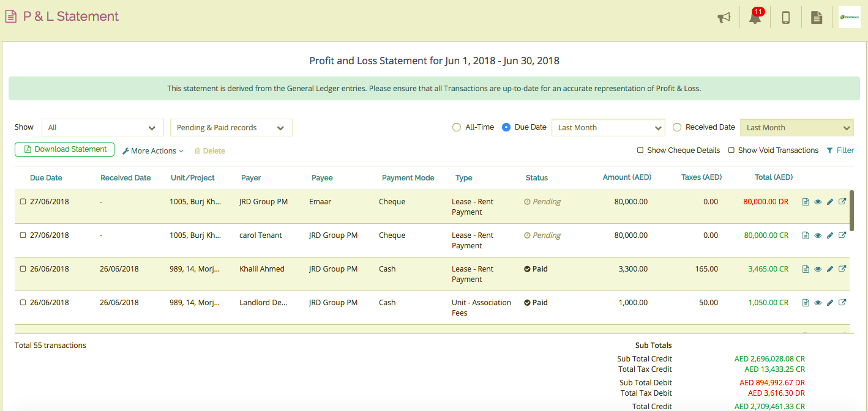The width and height of the screenshot is (868, 411).
Task: Open the Due Date Last Month dropdown
Action: (x=608, y=127)
